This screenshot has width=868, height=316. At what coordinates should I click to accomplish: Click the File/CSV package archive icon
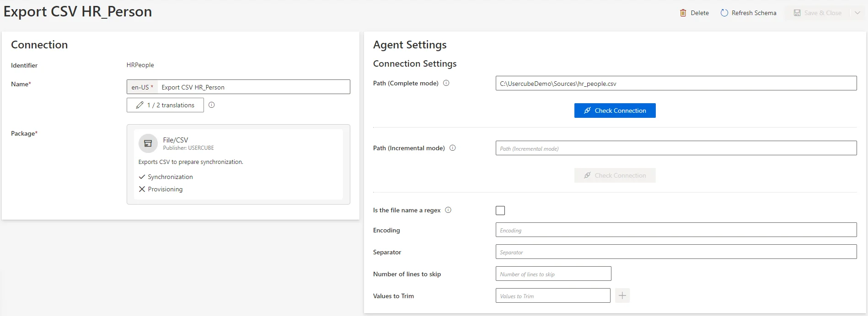pos(148,143)
